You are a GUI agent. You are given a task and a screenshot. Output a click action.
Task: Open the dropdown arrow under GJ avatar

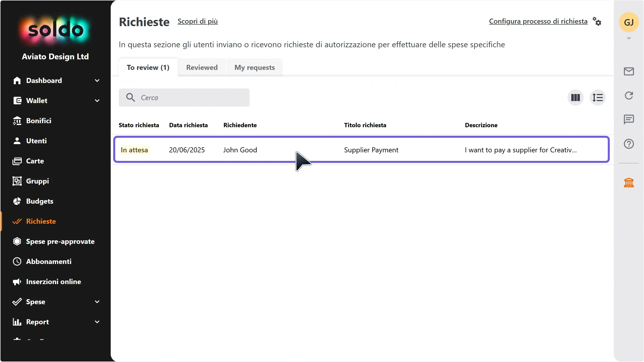point(629,38)
